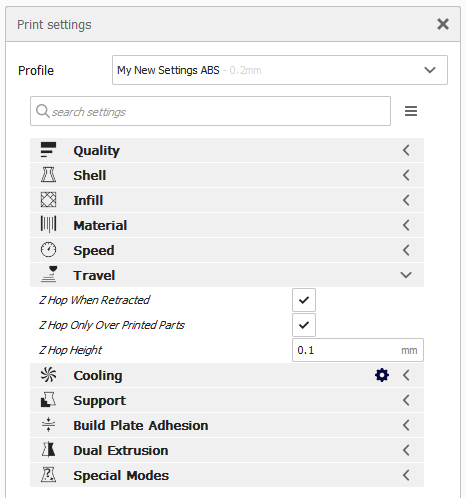Click the Quality category icon
Image resolution: width=466 pixels, height=498 pixels.
(48, 150)
